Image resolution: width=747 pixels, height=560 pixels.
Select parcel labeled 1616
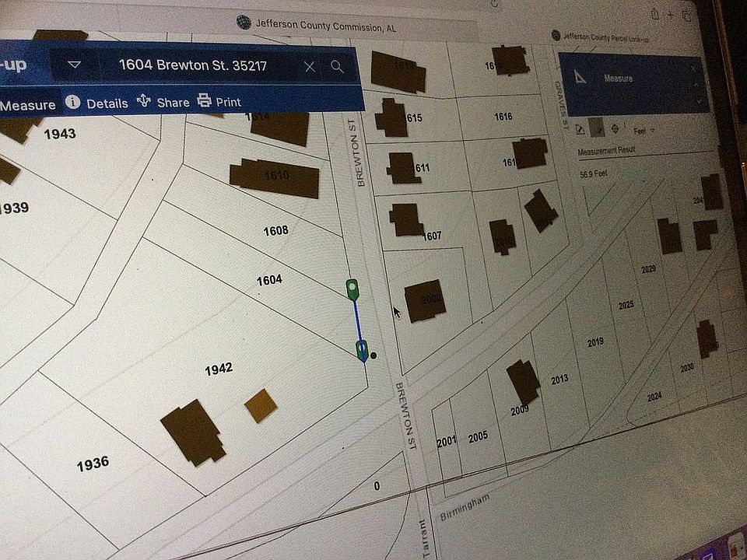pos(503,117)
